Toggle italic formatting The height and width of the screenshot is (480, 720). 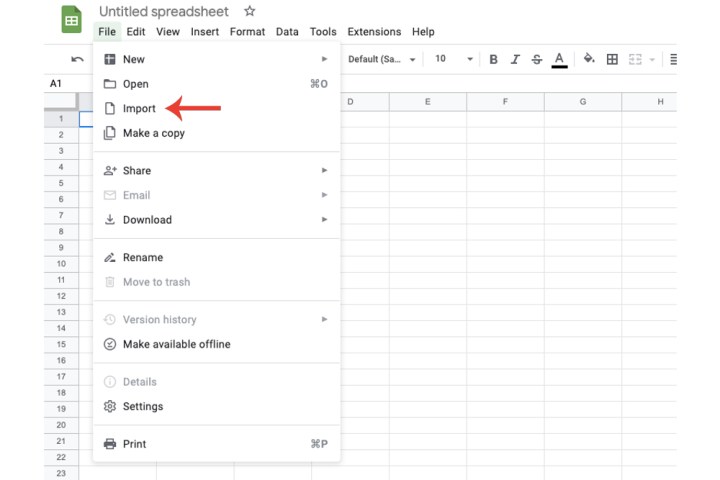515,60
